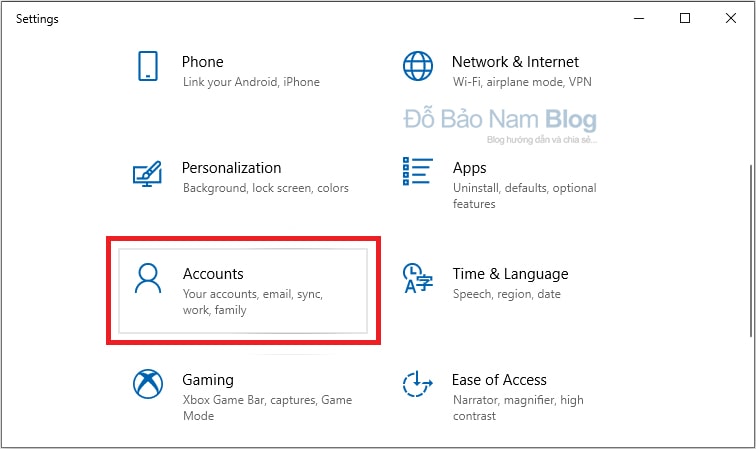This screenshot has height=449, width=756.
Task: Go to the Gaming settings heading
Action: [208, 381]
